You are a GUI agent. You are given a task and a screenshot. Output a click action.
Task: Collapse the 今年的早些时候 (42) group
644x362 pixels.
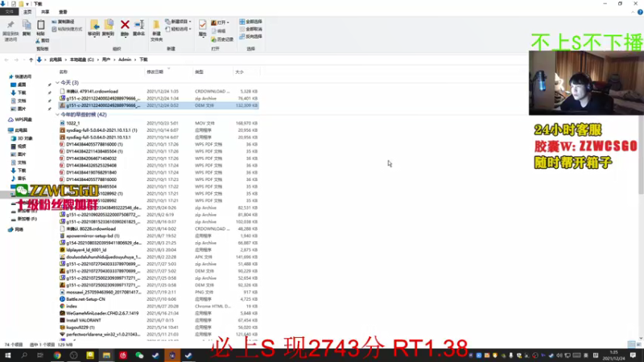pyautogui.click(x=57, y=115)
